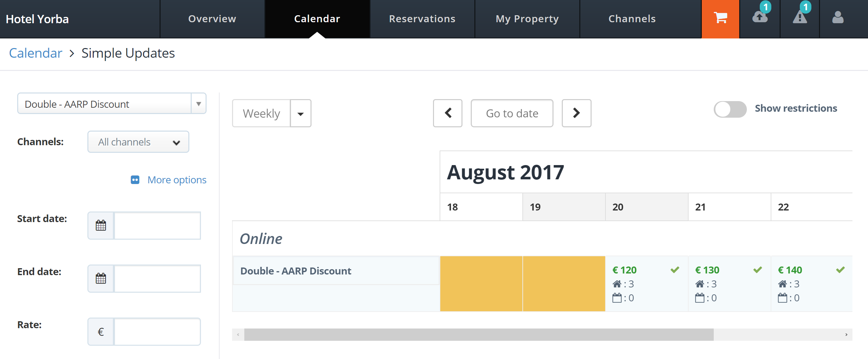Click the € 130 rate on August 21
Viewport: 868px width, 359px height.
[707, 270]
